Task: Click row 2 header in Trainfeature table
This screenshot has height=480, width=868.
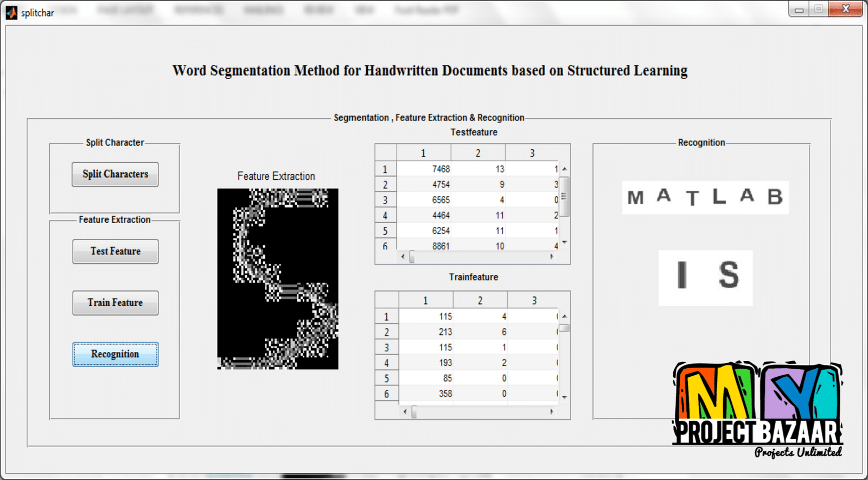Action: 387,332
